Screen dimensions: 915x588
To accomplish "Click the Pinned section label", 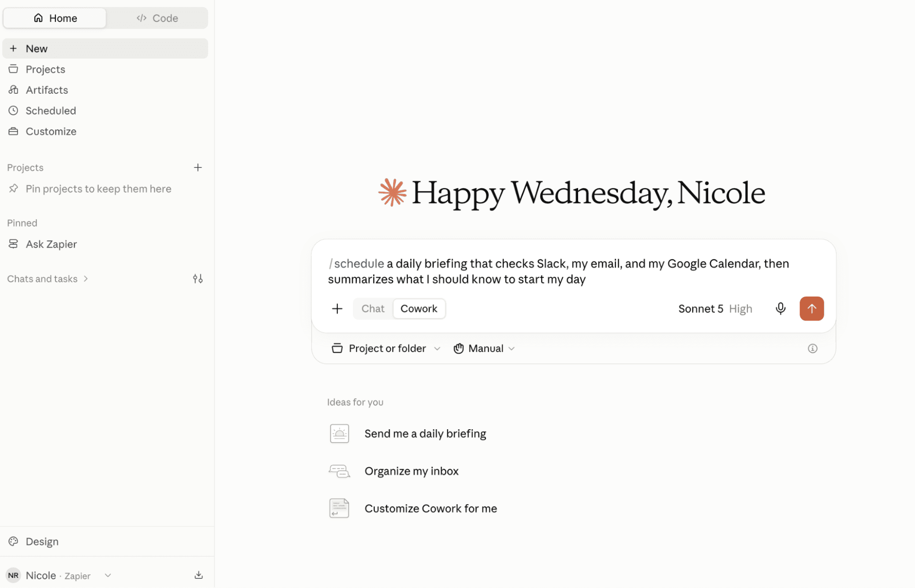I will click(x=22, y=223).
